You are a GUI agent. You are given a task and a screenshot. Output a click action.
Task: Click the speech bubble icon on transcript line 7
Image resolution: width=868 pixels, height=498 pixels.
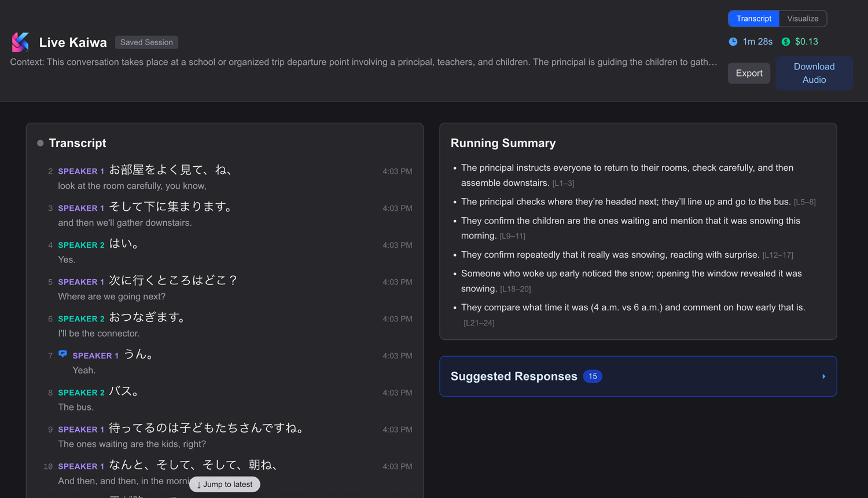click(62, 354)
